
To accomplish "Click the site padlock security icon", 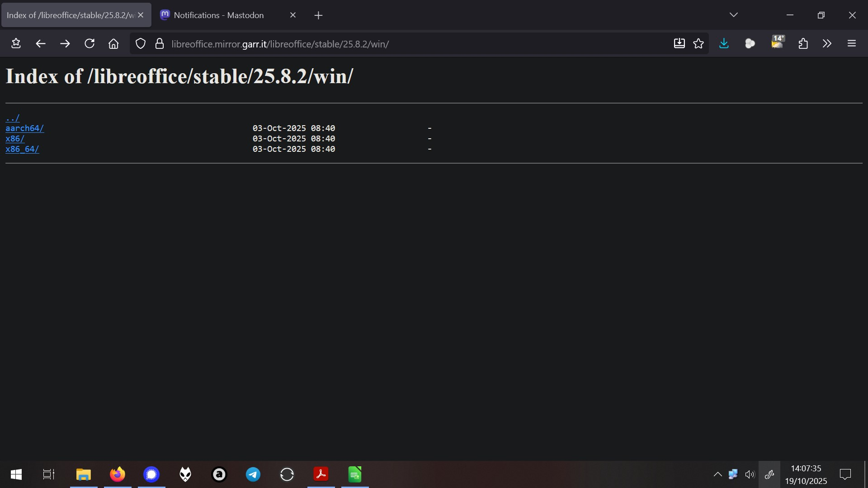I will click(159, 44).
